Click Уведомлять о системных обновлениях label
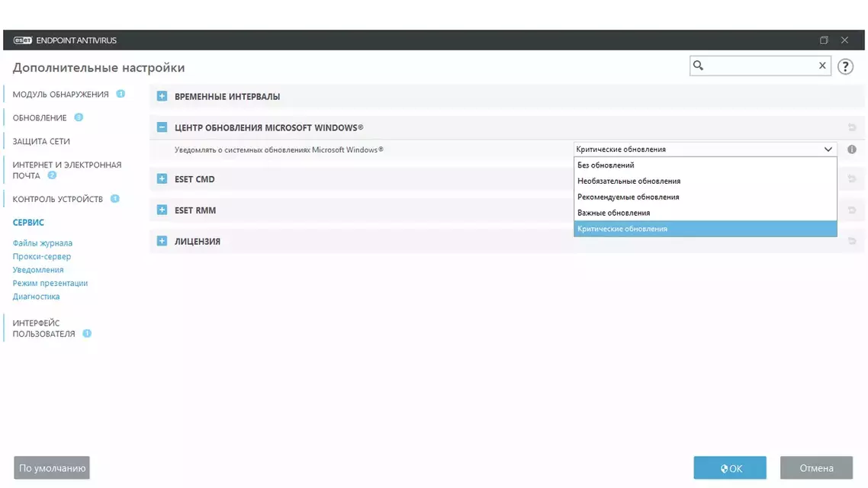Image resolution: width=868 pixels, height=488 pixels. (x=278, y=149)
